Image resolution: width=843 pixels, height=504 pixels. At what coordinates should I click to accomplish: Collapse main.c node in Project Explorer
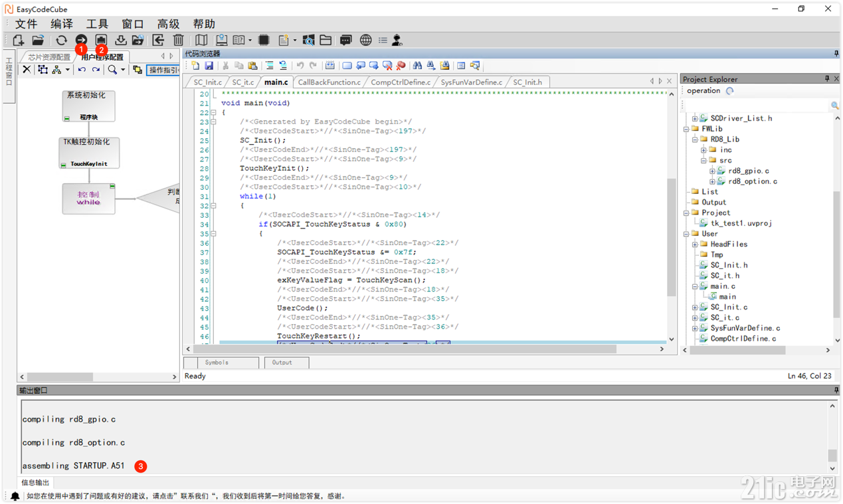[x=695, y=286]
